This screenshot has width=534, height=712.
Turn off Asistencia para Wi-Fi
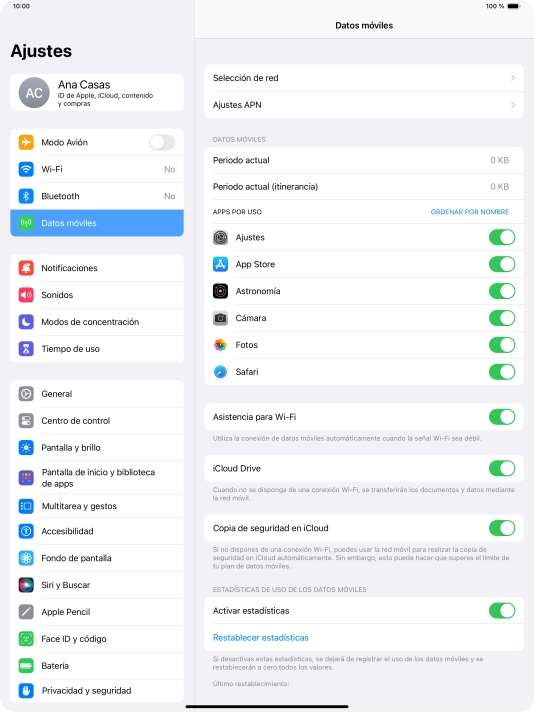click(x=502, y=417)
